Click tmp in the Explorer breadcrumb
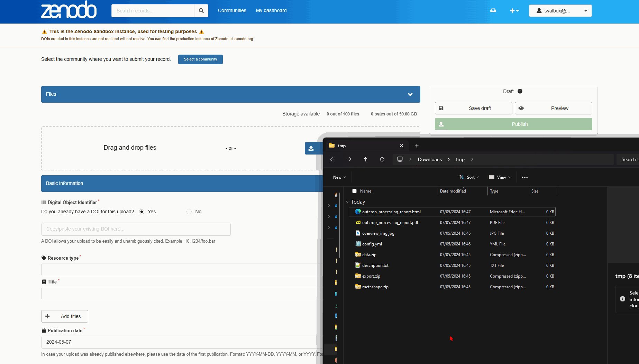The width and height of the screenshot is (639, 364). pos(460,159)
